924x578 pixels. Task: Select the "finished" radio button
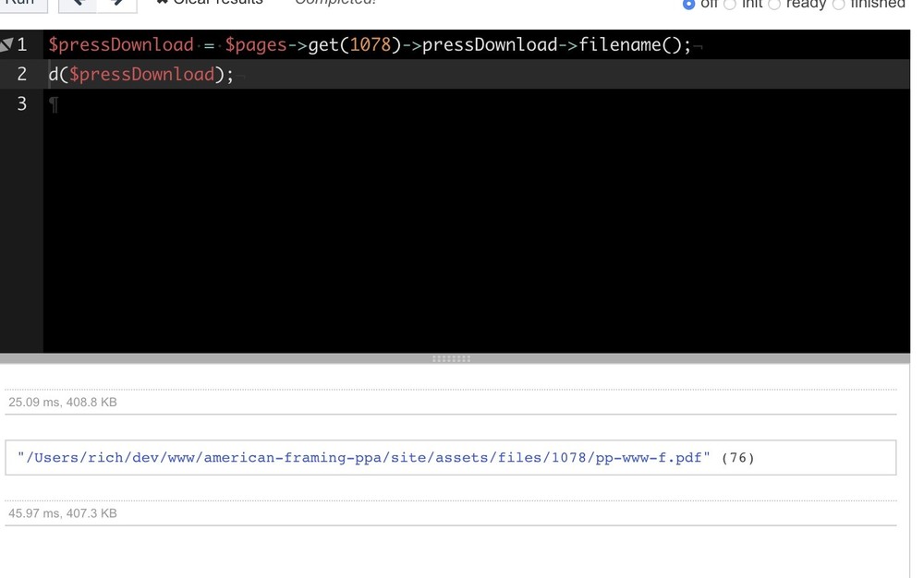click(x=839, y=5)
